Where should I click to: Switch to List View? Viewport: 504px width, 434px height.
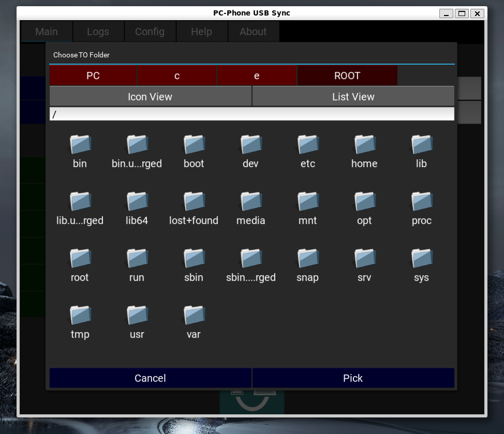(353, 96)
